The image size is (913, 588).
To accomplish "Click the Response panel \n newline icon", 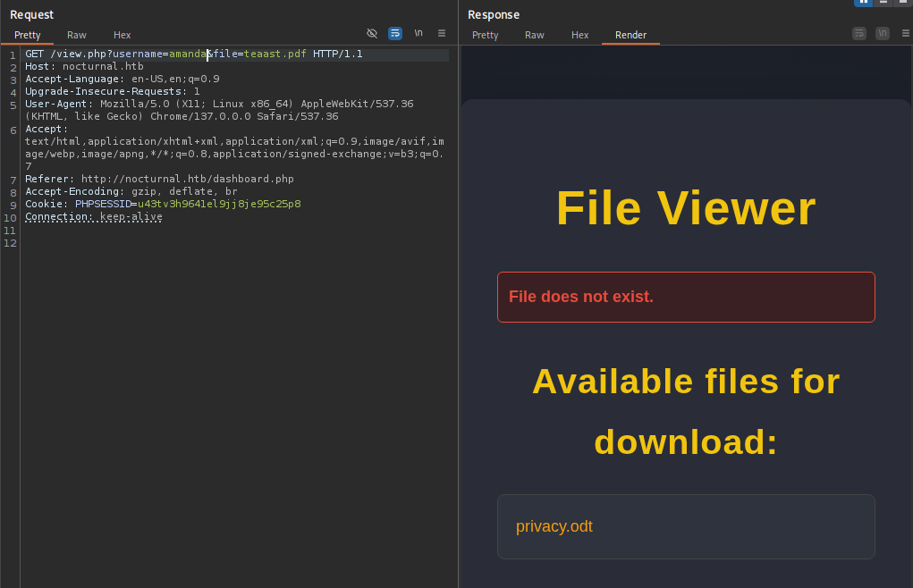I will click(x=883, y=34).
